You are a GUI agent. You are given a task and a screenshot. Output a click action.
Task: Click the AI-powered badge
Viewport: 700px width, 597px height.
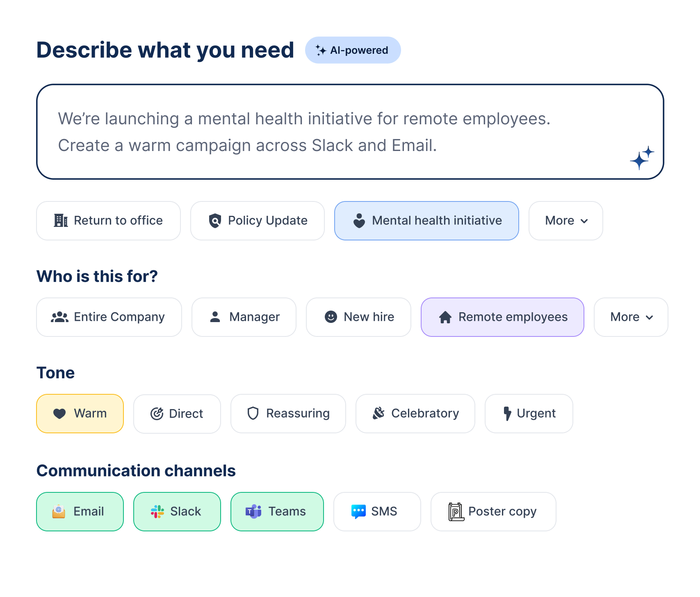point(353,50)
